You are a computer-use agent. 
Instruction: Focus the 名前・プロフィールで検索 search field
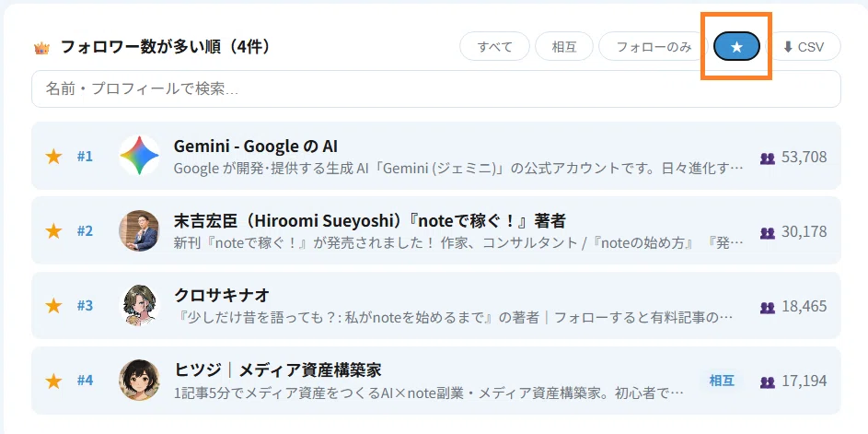(x=436, y=88)
